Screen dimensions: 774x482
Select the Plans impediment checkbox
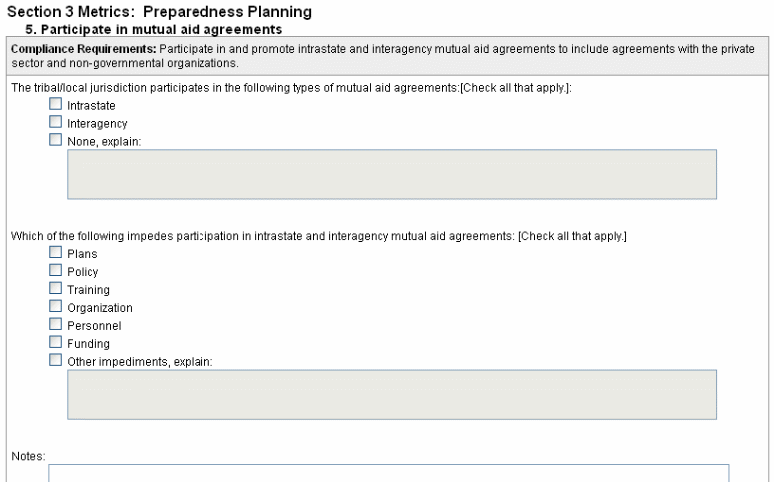[x=55, y=253]
